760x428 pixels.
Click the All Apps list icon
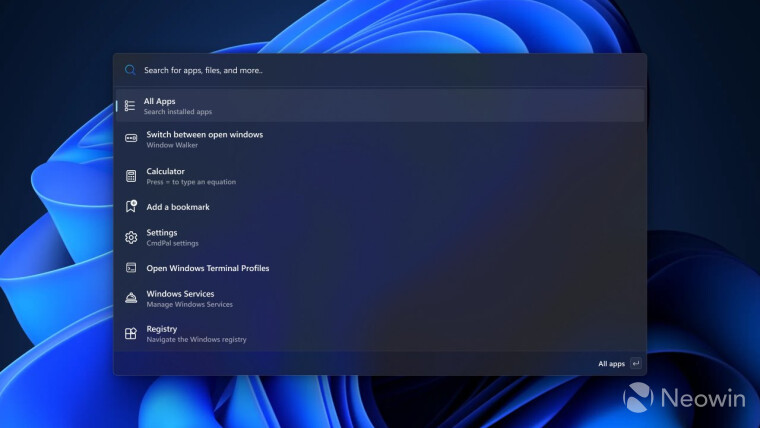[130, 106]
